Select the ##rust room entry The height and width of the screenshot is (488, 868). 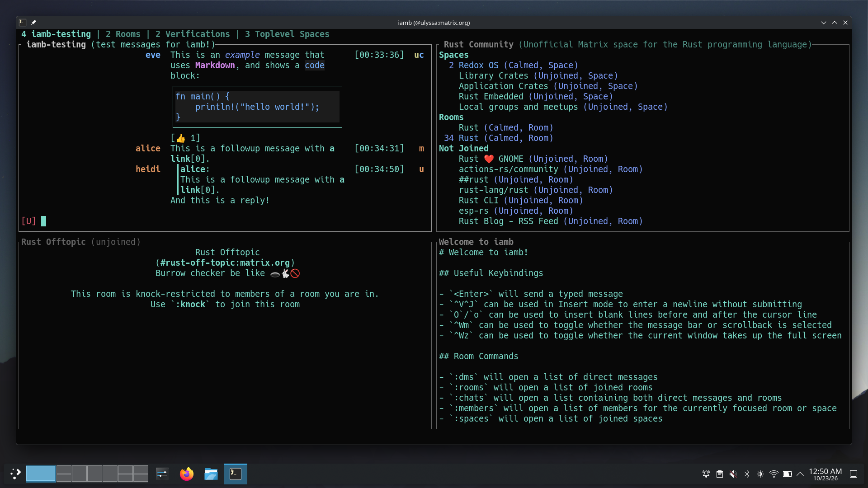tap(516, 179)
